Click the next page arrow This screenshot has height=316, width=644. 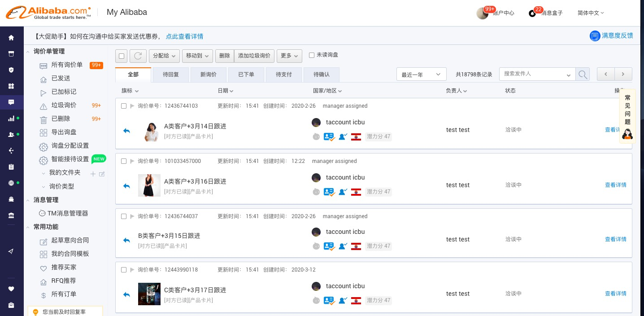click(x=623, y=74)
